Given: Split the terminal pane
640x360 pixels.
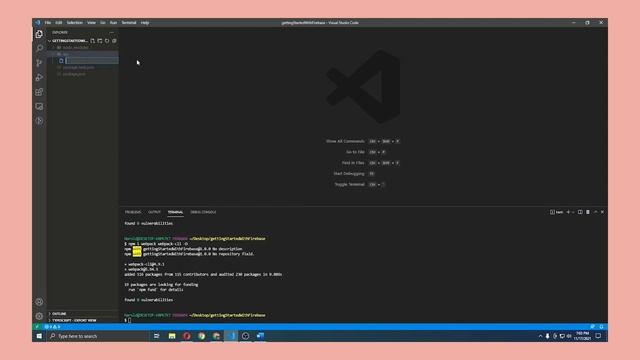Looking at the screenshot, I should pyautogui.click(x=580, y=212).
